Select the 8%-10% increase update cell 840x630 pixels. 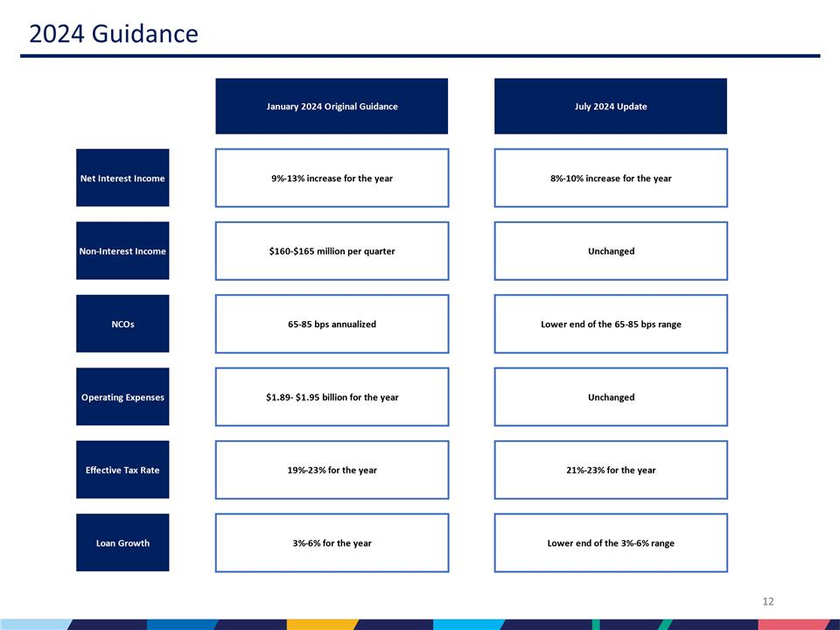(610, 178)
